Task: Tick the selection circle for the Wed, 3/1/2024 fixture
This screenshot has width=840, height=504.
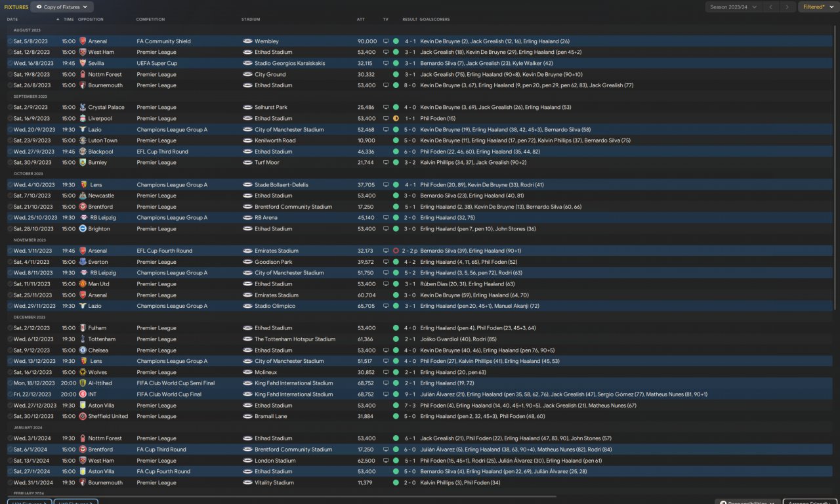Action: point(10,438)
